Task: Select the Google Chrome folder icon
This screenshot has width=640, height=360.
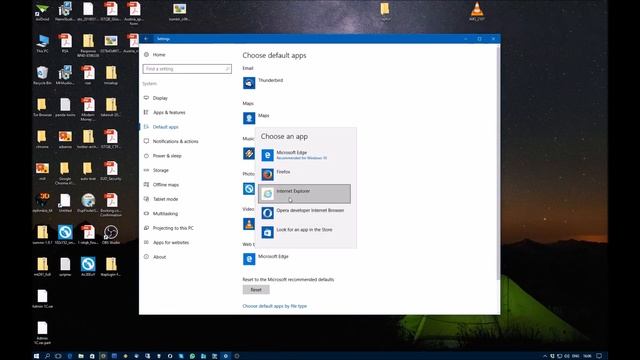Action: (64, 173)
